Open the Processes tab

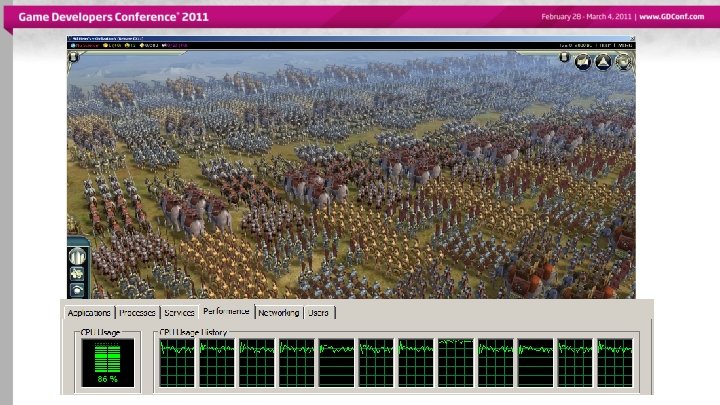tap(137, 313)
